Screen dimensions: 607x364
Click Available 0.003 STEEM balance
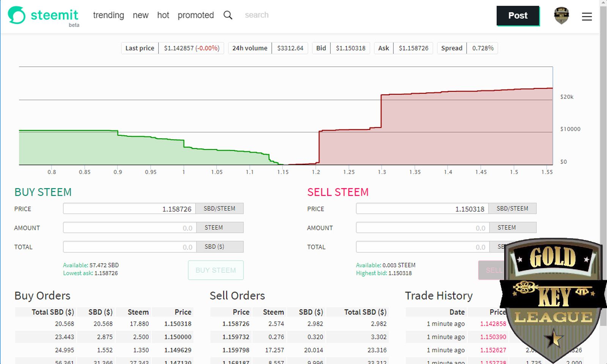coord(385,265)
